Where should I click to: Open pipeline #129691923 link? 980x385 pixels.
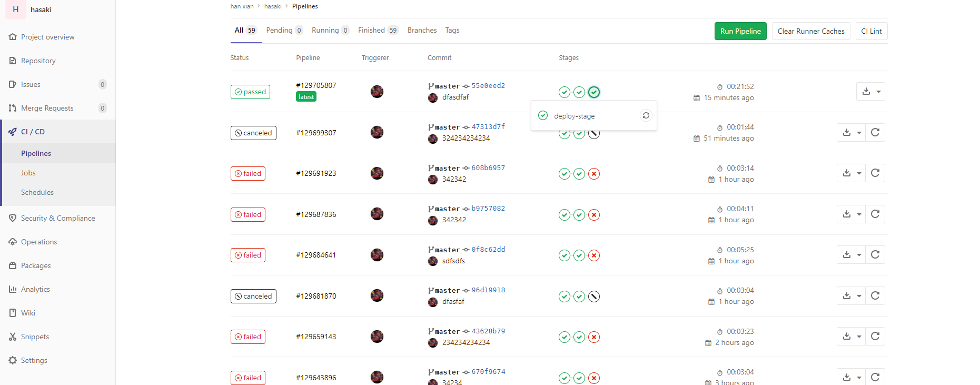316,173
